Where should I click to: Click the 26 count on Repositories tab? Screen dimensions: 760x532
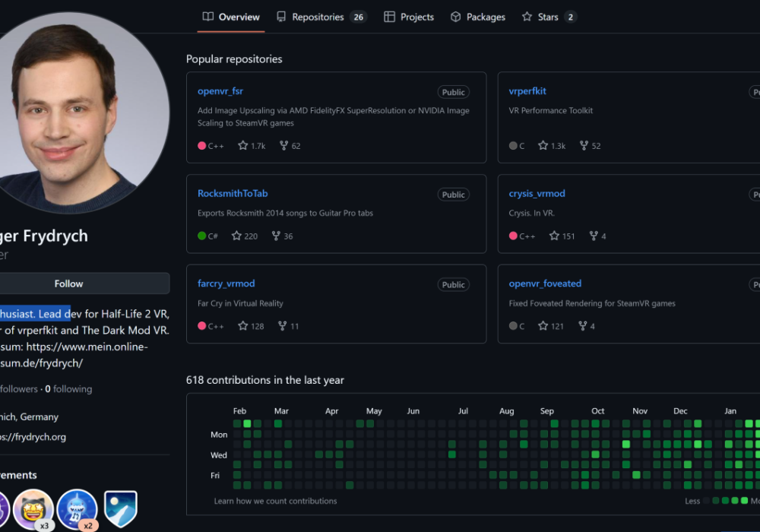(x=358, y=17)
